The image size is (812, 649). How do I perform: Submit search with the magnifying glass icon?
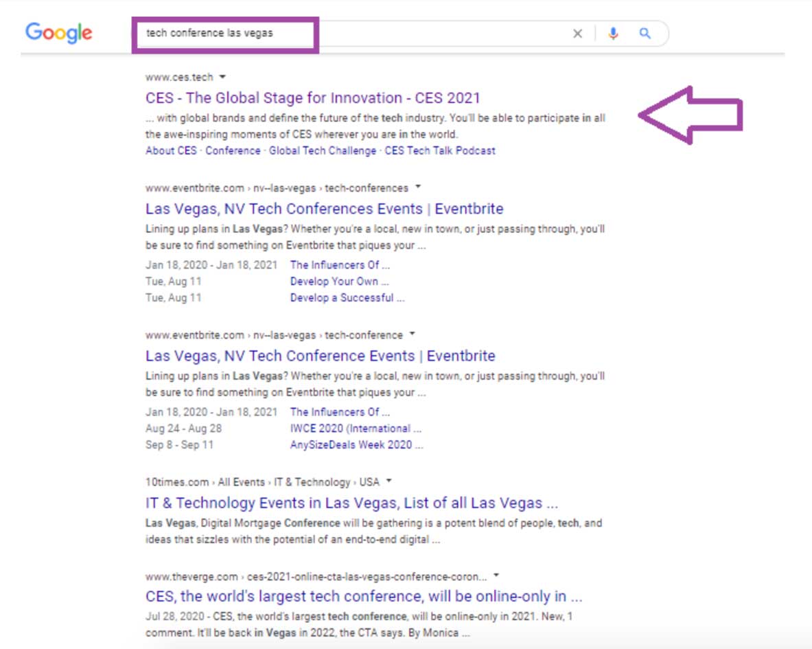[x=645, y=34]
